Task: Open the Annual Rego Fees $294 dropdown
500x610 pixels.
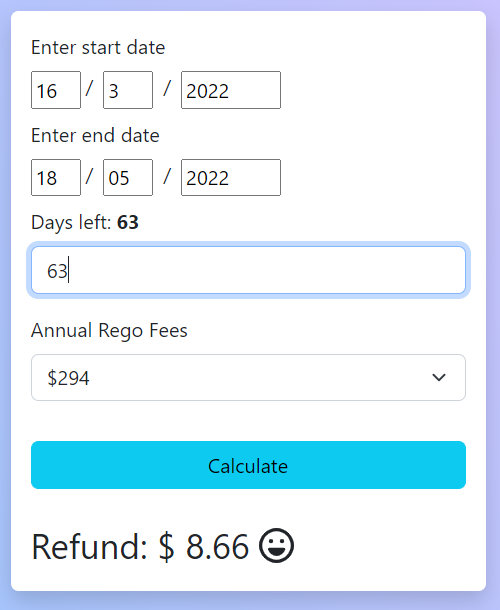Action: [248, 377]
